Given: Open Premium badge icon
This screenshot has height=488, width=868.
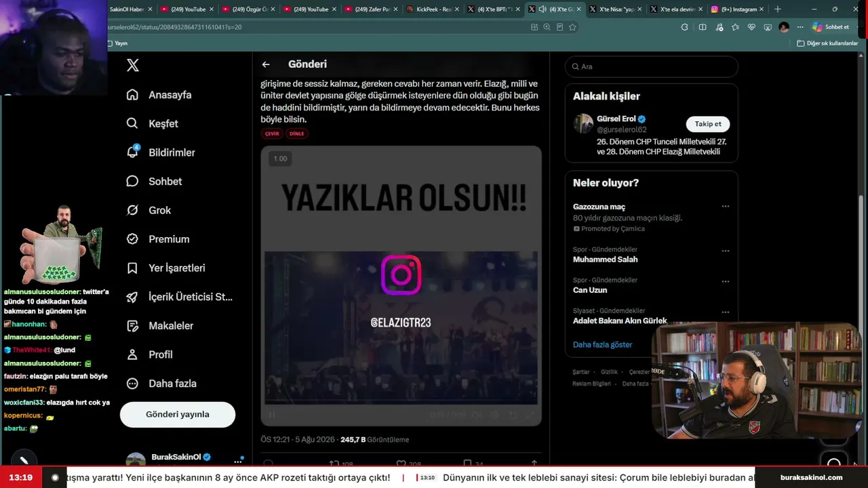Looking at the screenshot, I should click(132, 239).
